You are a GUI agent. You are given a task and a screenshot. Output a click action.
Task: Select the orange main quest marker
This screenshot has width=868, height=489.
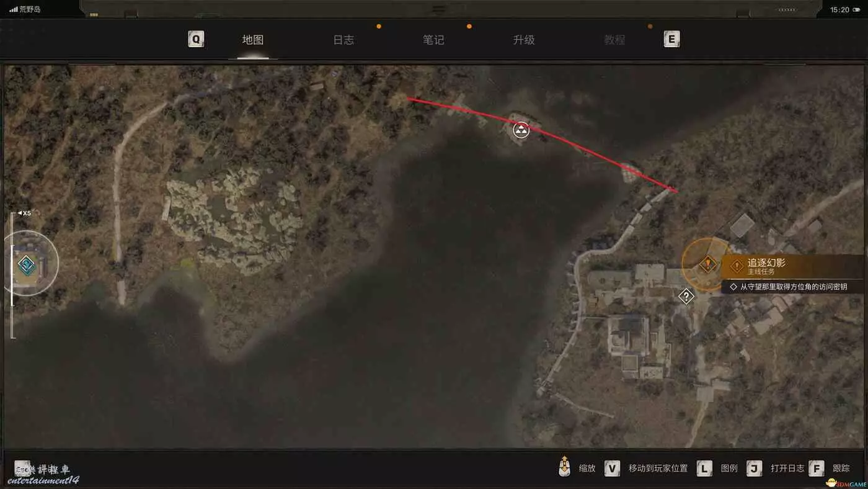point(707,264)
